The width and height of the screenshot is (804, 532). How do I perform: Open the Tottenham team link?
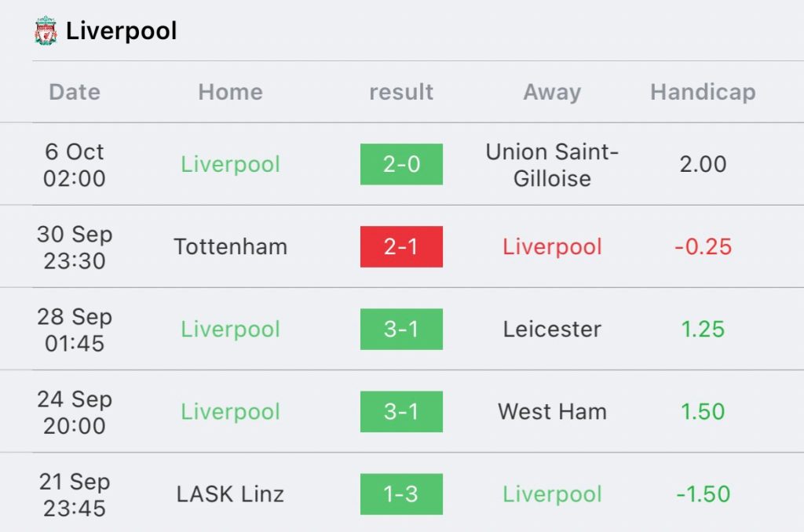(x=230, y=246)
